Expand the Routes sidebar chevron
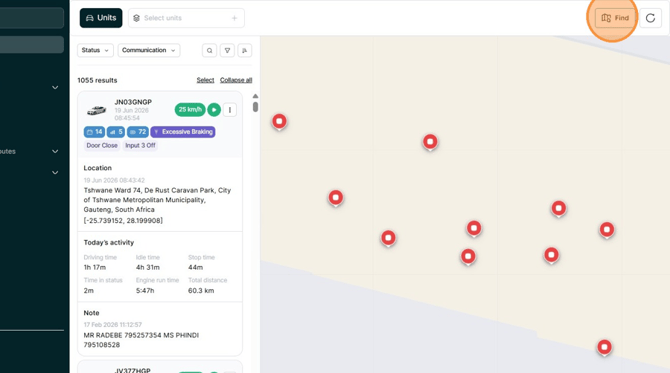 point(55,151)
